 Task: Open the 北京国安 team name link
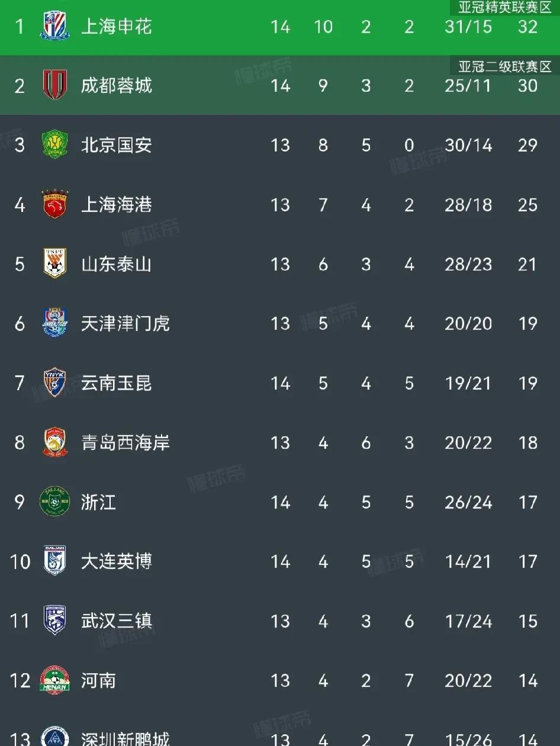coord(117,145)
